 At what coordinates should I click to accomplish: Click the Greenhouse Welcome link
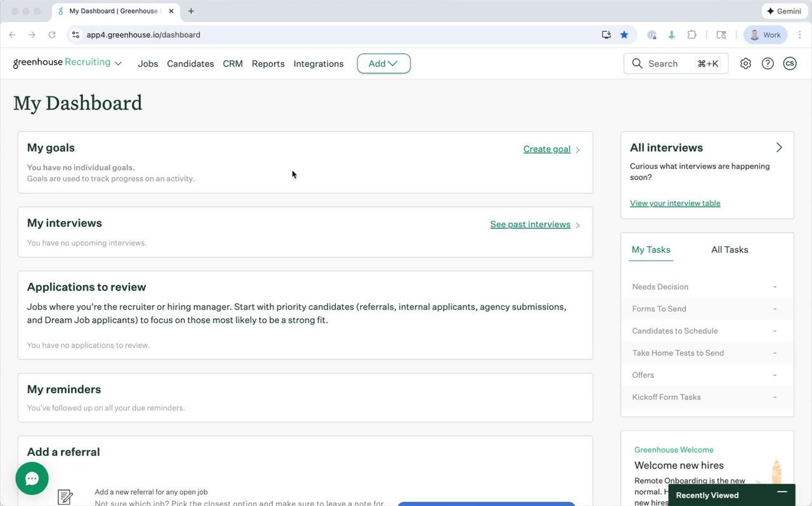click(674, 450)
